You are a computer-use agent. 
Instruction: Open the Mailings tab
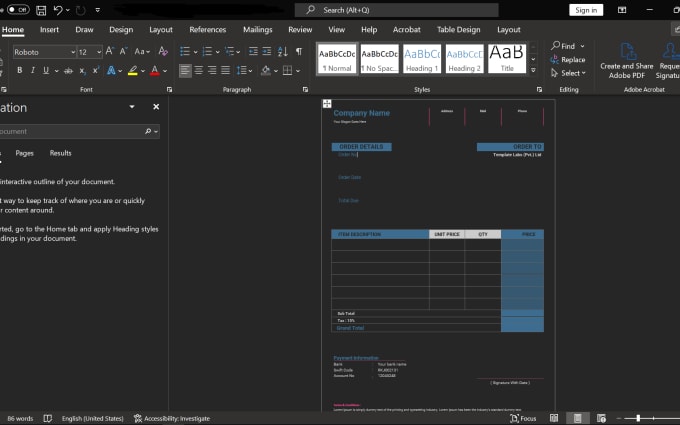258,29
